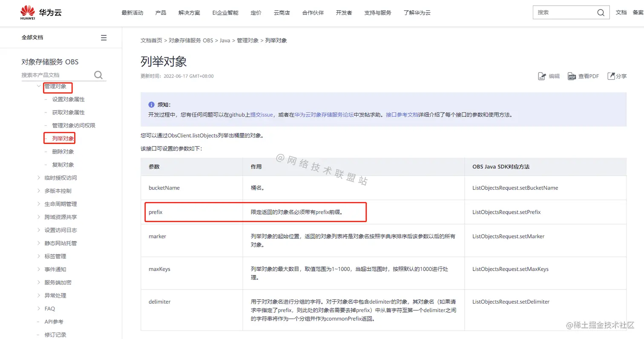This screenshot has width=644, height=339.
Task: Open the 支持与服务 menu
Action: click(378, 13)
